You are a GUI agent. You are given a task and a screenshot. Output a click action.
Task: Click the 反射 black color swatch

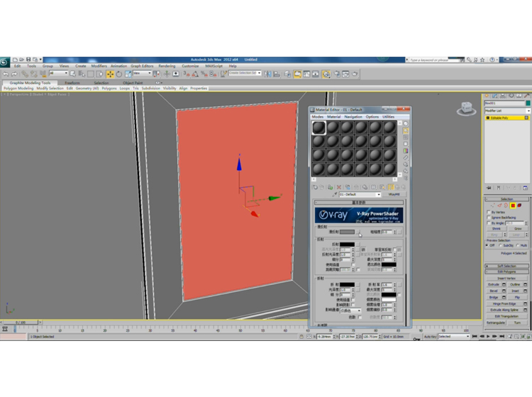[x=347, y=244]
